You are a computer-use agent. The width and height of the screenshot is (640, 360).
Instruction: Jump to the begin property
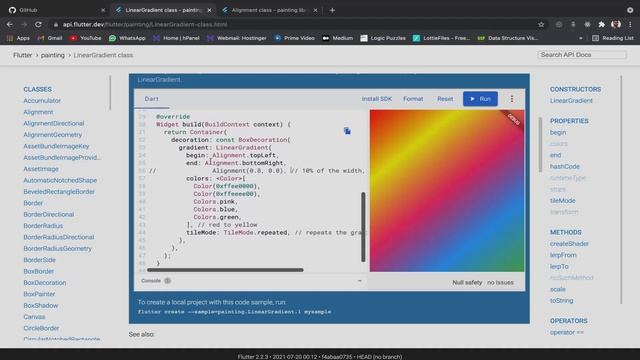[558, 132]
